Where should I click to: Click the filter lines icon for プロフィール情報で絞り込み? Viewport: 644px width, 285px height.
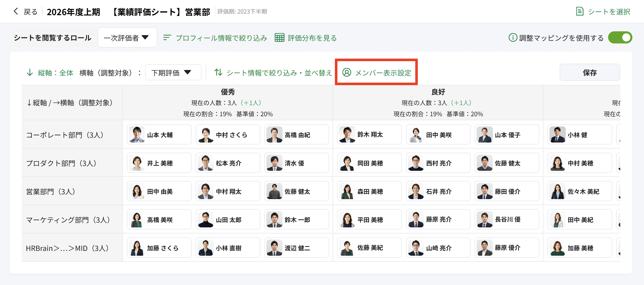pos(167,38)
